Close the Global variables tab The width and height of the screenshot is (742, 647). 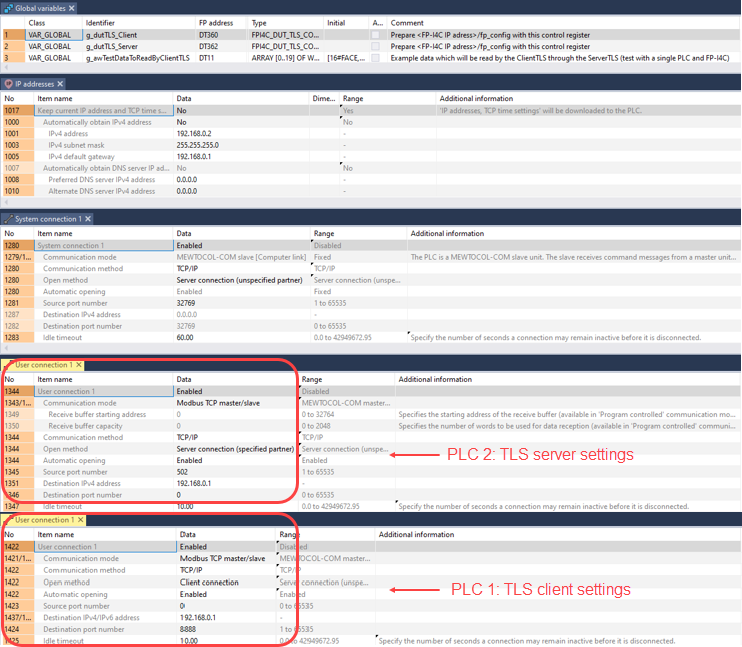pyautogui.click(x=71, y=8)
